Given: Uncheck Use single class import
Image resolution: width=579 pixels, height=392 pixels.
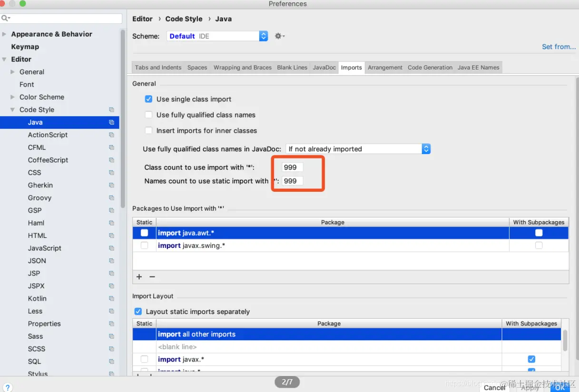Looking at the screenshot, I should 148,99.
